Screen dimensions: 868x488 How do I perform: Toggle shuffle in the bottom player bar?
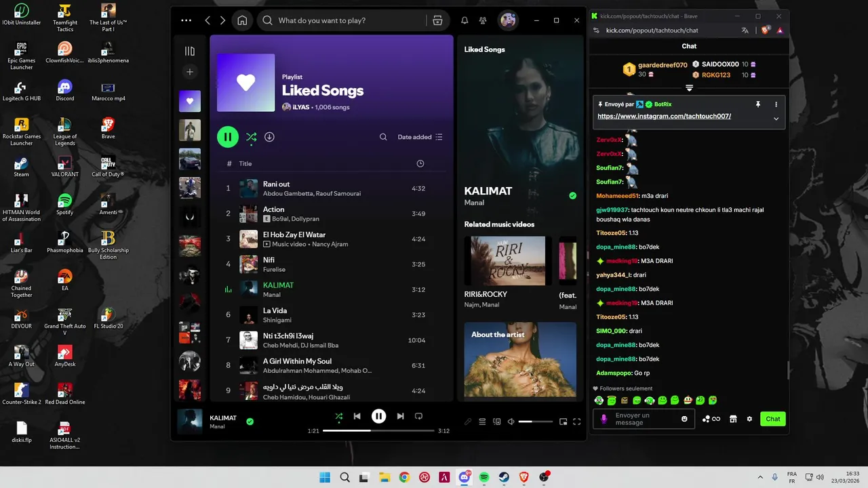[338, 416]
